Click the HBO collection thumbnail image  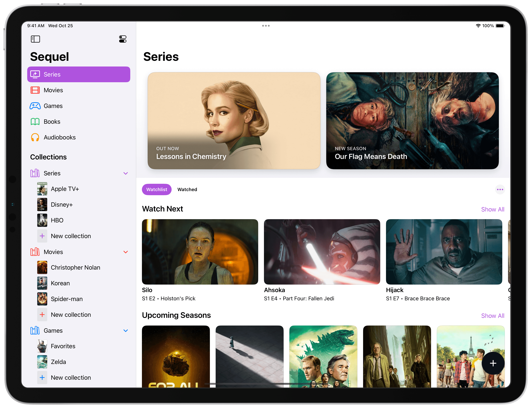click(42, 220)
